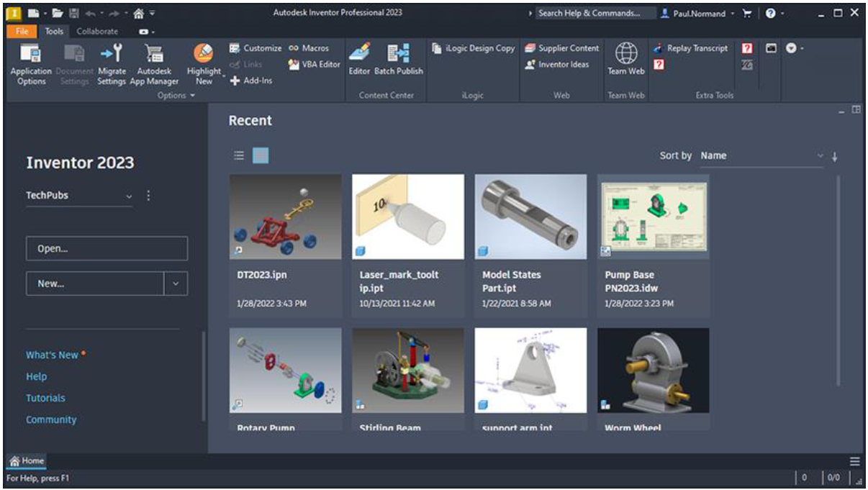Open the New... dropdown arrow
Screen dimensions: 868x490
176,283
